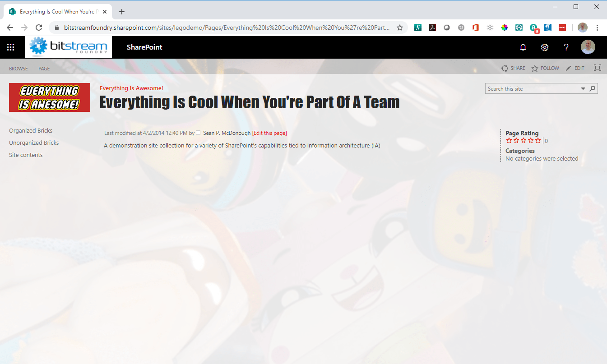Open the PAGE ribbon tab
The image size is (607, 364).
(x=44, y=69)
